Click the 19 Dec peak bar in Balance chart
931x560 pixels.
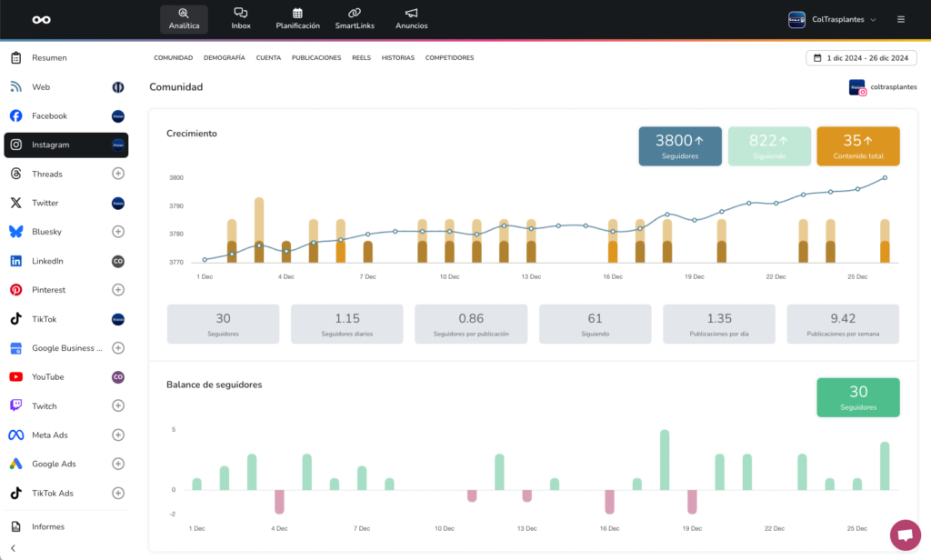(x=665, y=460)
